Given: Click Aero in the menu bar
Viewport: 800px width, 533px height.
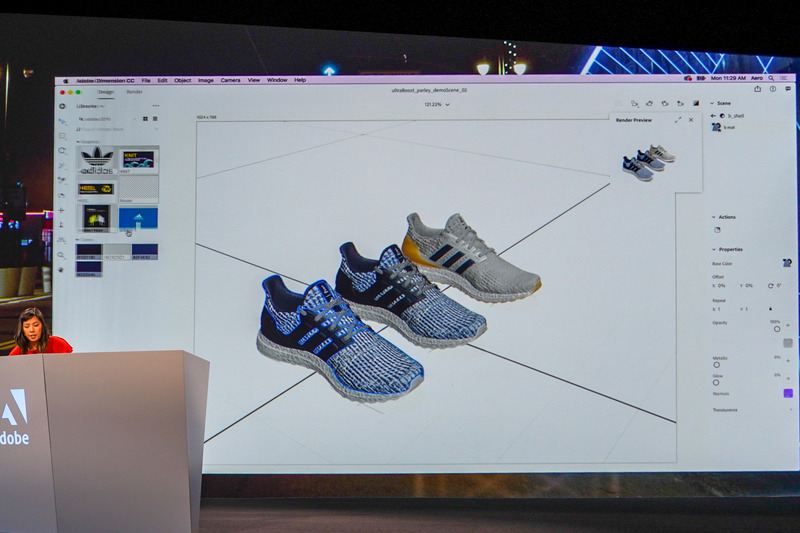Looking at the screenshot, I should click(757, 78).
